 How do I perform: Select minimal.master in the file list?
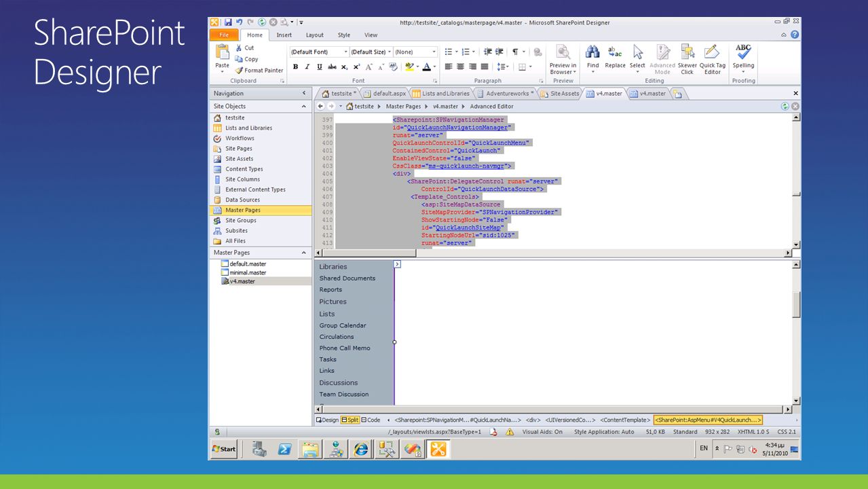pos(248,272)
